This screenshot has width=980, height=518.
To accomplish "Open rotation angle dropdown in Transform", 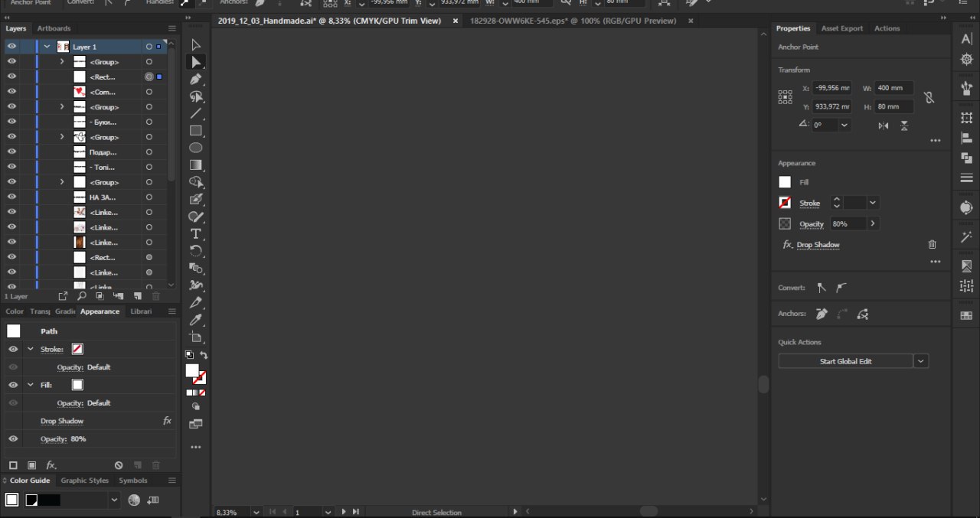I will point(844,125).
